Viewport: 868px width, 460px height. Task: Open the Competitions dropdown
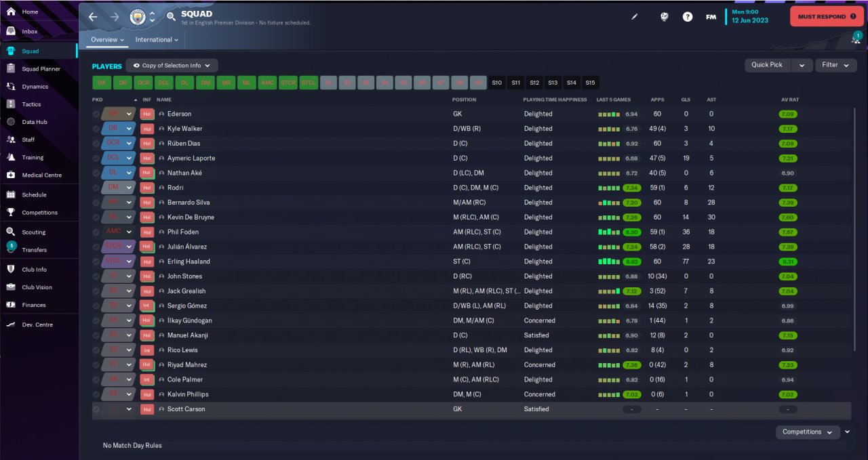coord(808,432)
